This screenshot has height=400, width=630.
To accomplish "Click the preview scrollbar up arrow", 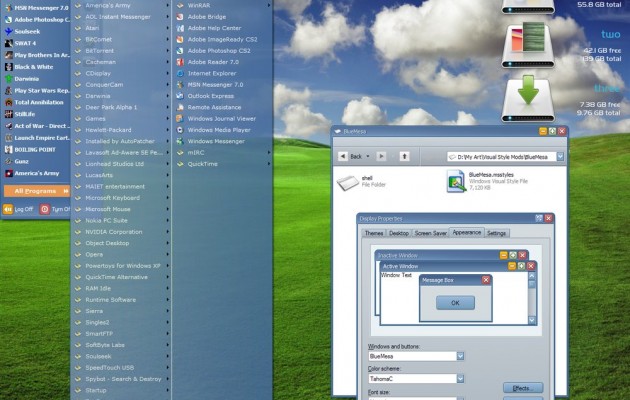I will tap(532, 276).
